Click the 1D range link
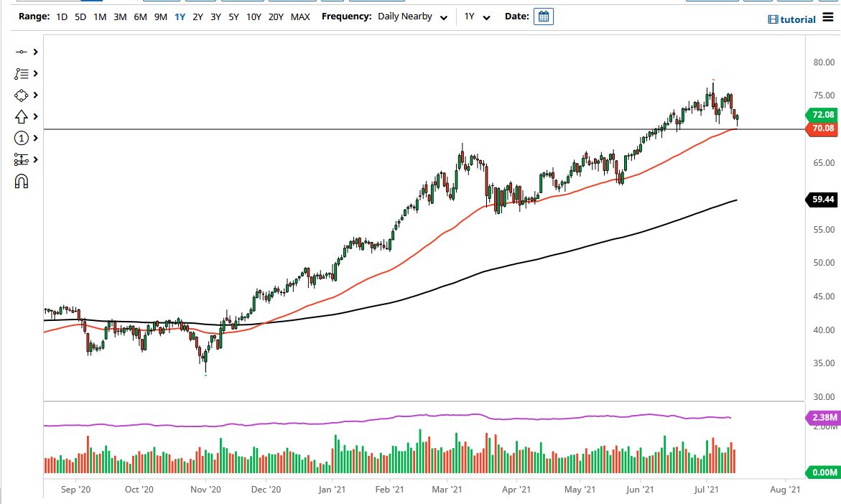This screenshot has width=841, height=504. [61, 16]
